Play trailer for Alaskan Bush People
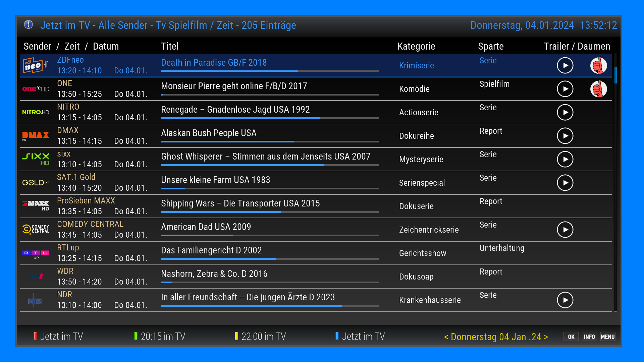 pyautogui.click(x=565, y=136)
